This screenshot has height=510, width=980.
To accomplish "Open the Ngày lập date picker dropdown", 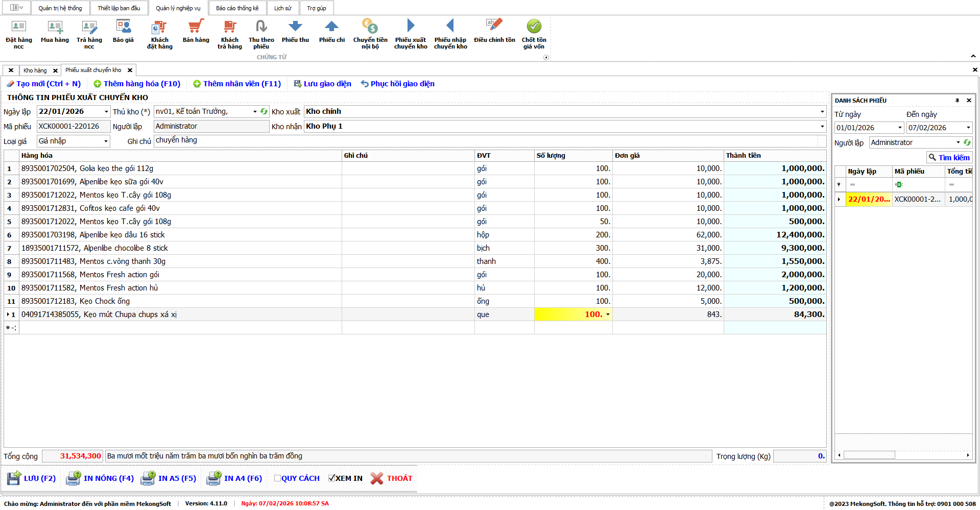I will (106, 112).
